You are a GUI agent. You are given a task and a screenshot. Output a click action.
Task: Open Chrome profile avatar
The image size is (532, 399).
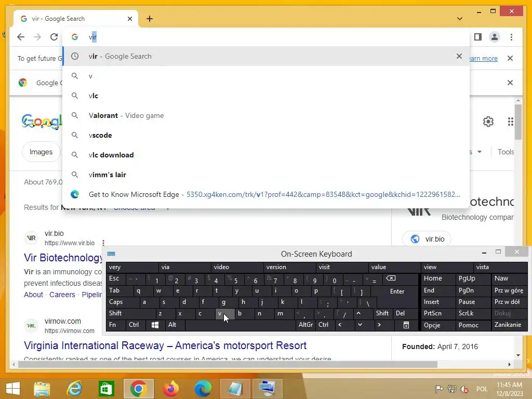point(495,37)
